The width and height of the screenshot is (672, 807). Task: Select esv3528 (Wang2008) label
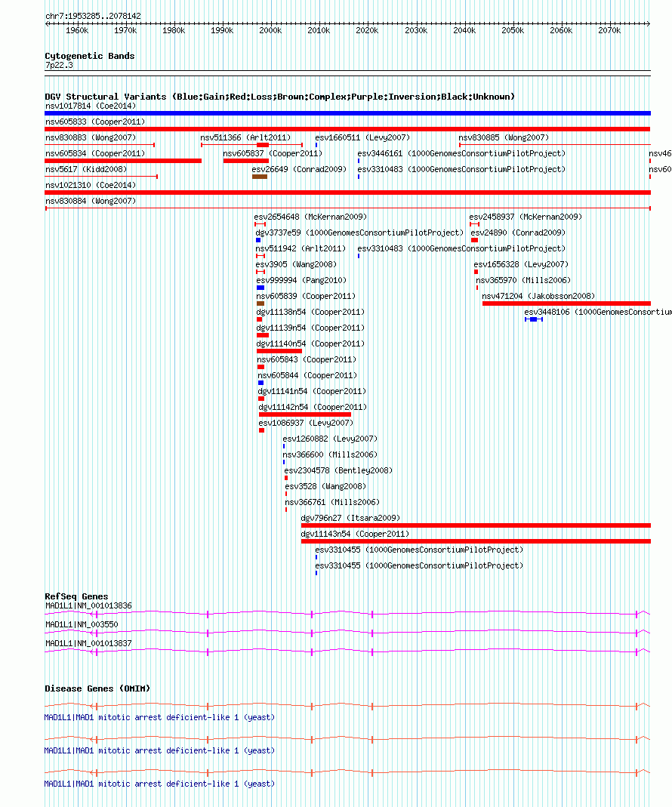point(325,486)
